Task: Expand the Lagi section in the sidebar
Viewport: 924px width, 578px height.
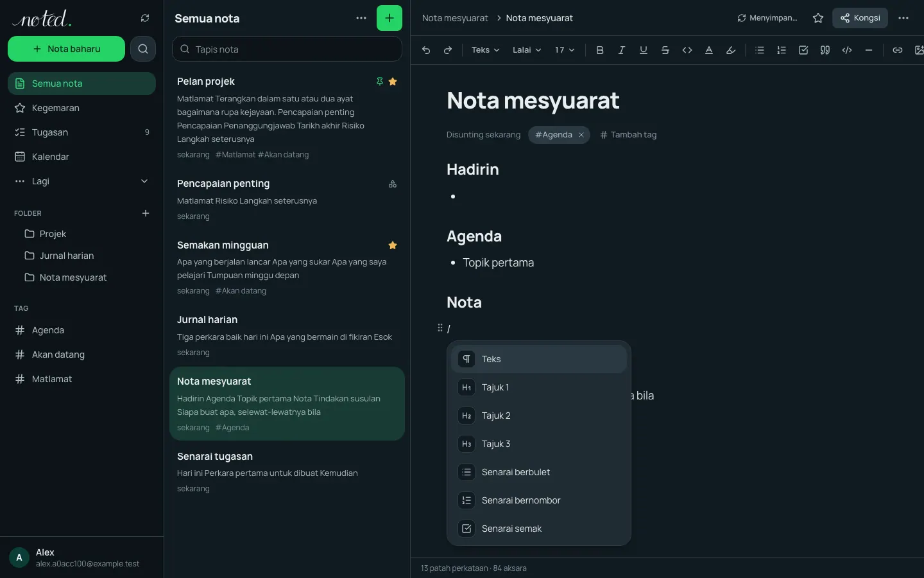Action: (81, 181)
